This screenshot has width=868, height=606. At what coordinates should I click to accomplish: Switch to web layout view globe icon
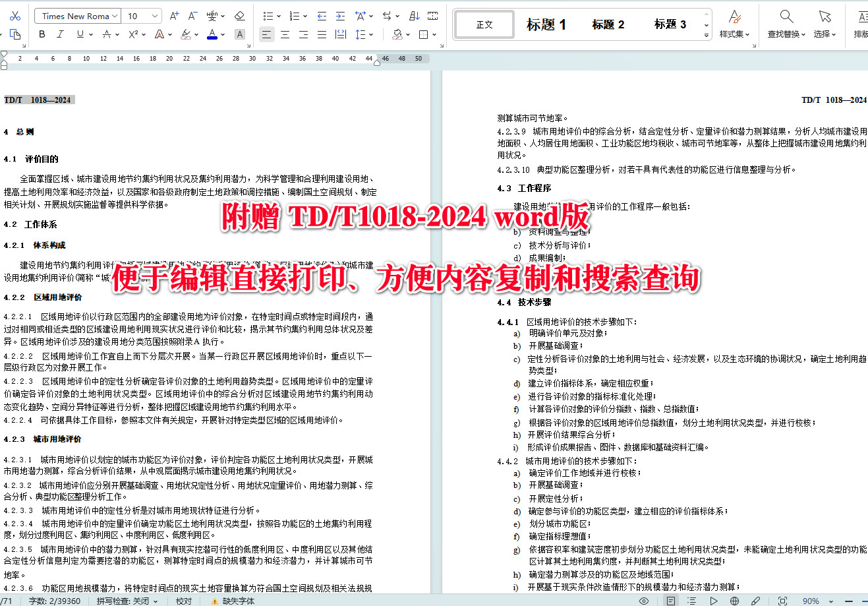[735, 601]
